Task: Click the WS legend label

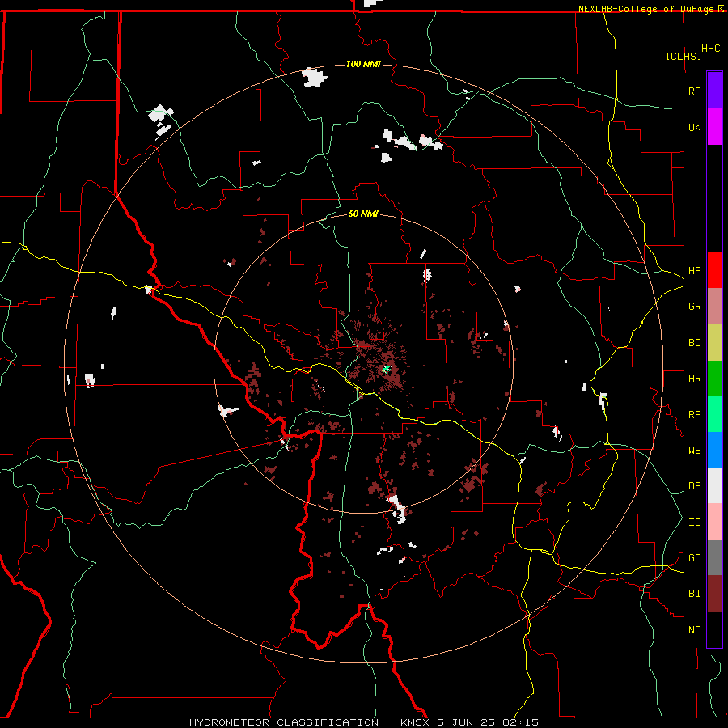Action: 694,451
